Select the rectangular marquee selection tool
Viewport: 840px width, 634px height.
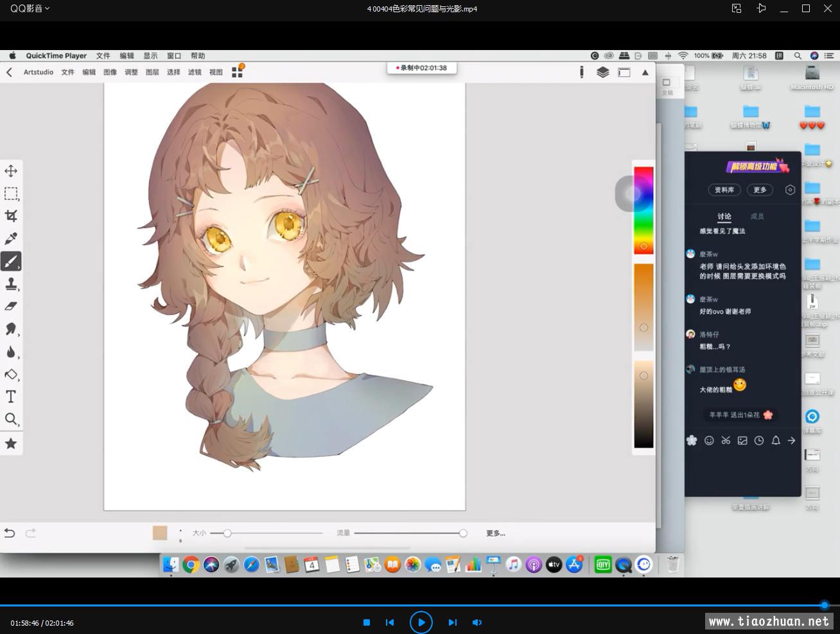tap(11, 193)
